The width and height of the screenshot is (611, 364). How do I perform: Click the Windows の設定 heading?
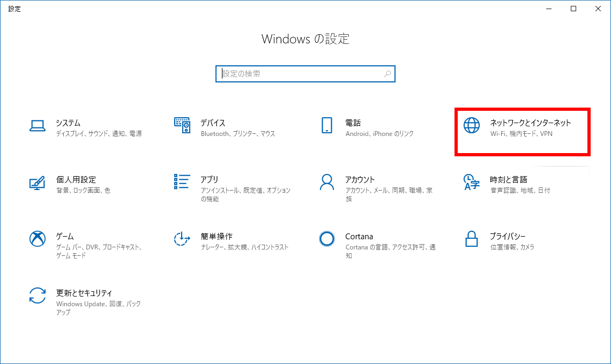pos(305,39)
